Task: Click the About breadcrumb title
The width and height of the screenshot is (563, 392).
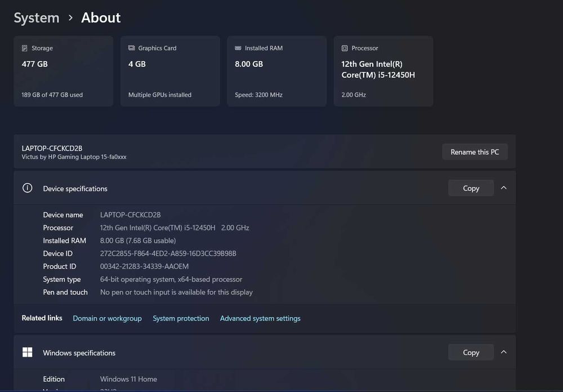Action: pyautogui.click(x=101, y=17)
